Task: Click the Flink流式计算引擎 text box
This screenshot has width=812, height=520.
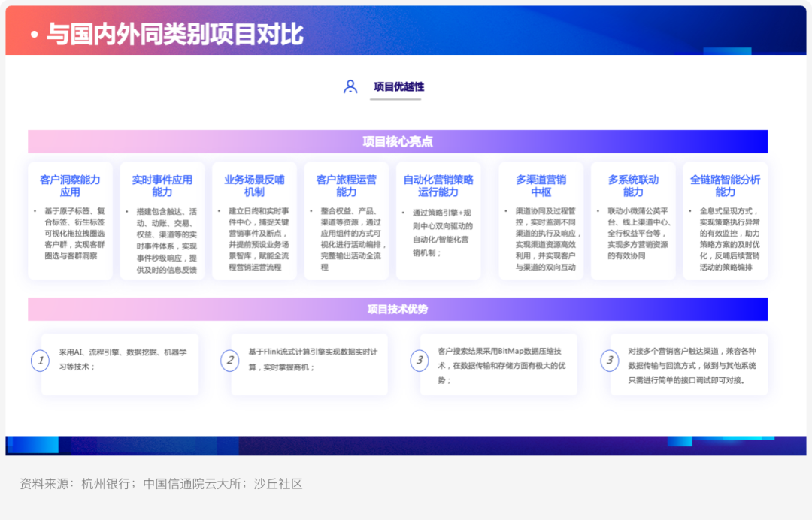Action: 309,364
